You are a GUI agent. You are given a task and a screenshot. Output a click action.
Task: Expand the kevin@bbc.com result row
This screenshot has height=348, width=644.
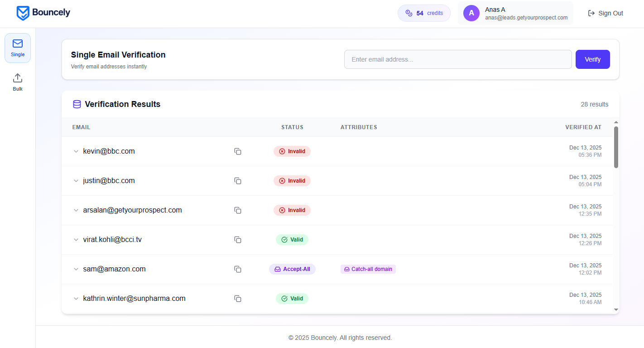76,151
